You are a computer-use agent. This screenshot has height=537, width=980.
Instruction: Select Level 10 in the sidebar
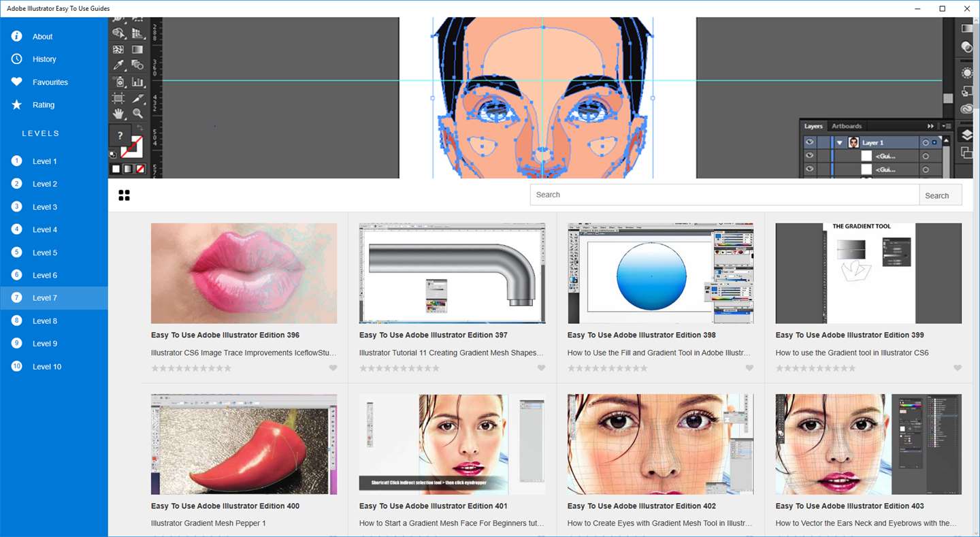(x=54, y=366)
